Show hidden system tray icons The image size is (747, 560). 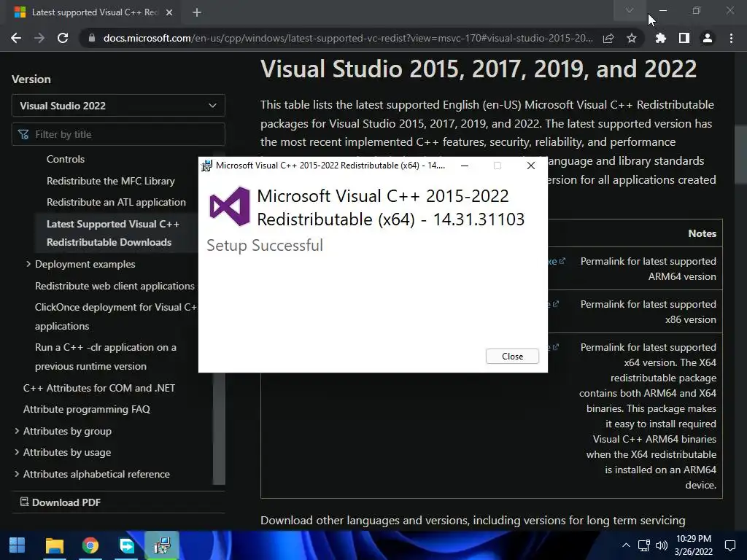pyautogui.click(x=626, y=545)
